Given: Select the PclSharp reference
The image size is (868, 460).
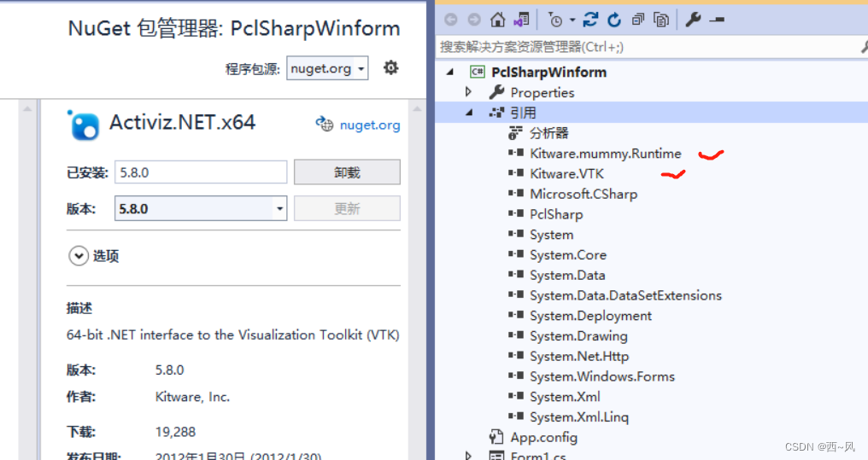Looking at the screenshot, I should pyautogui.click(x=556, y=214).
